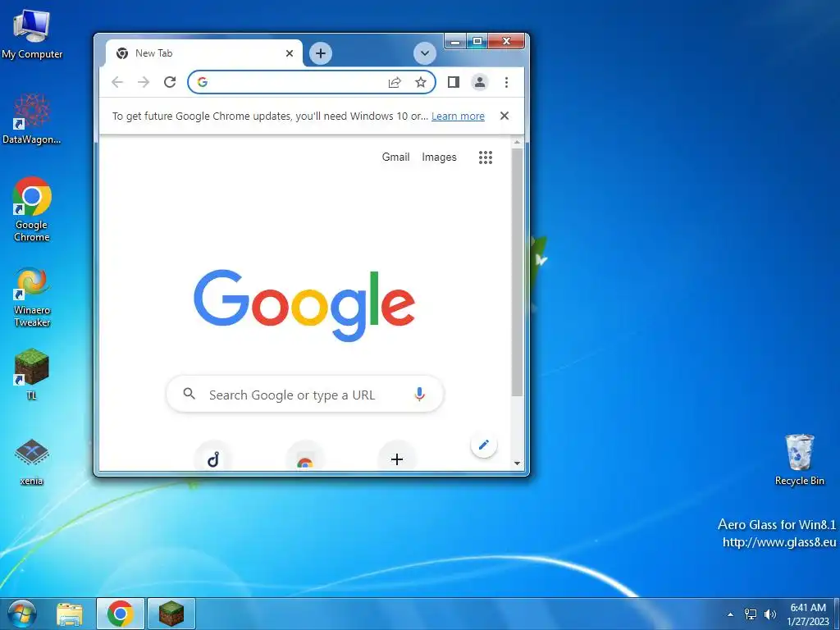
Task: Click the share page icon in address bar
Action: tap(395, 82)
